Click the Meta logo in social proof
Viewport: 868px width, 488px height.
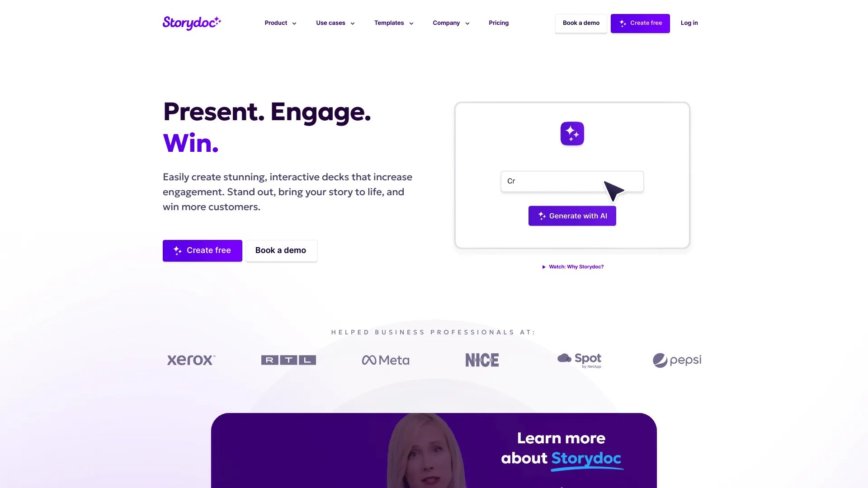pyautogui.click(x=385, y=360)
